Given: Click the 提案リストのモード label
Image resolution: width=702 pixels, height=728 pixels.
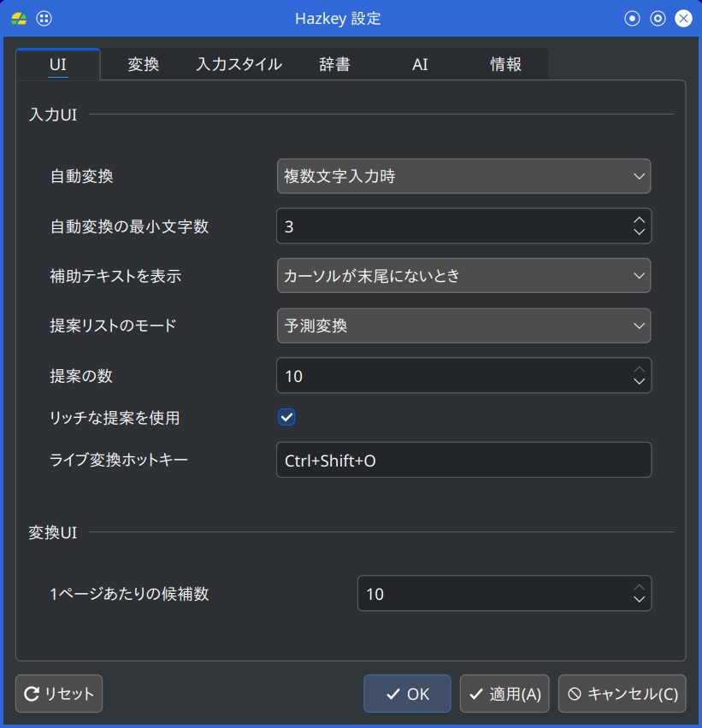Looking at the screenshot, I should click(114, 326).
